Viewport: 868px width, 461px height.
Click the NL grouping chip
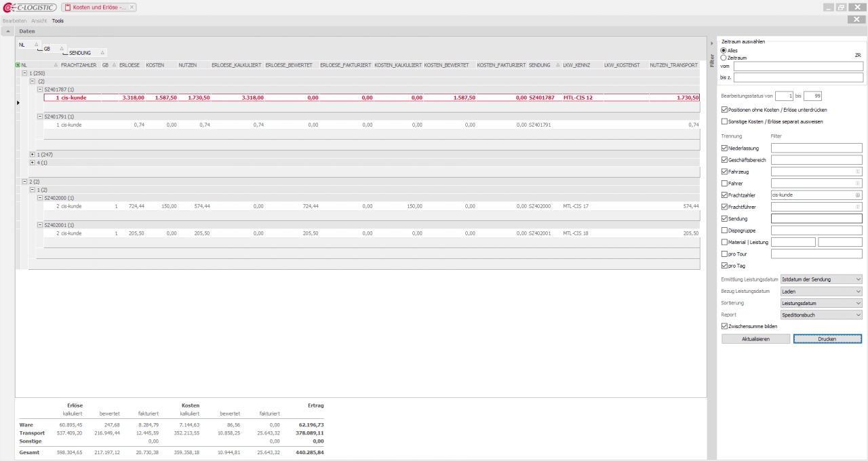click(28, 44)
